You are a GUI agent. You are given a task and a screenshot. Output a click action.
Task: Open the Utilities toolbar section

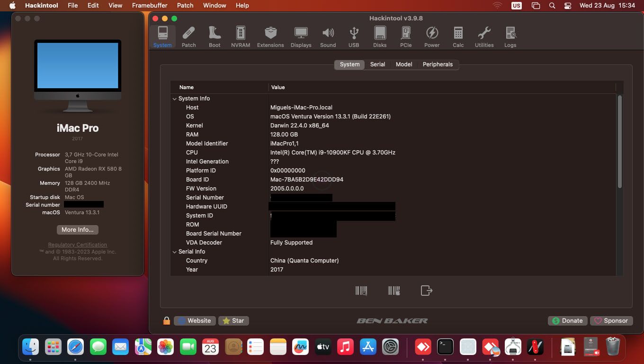[x=484, y=37]
